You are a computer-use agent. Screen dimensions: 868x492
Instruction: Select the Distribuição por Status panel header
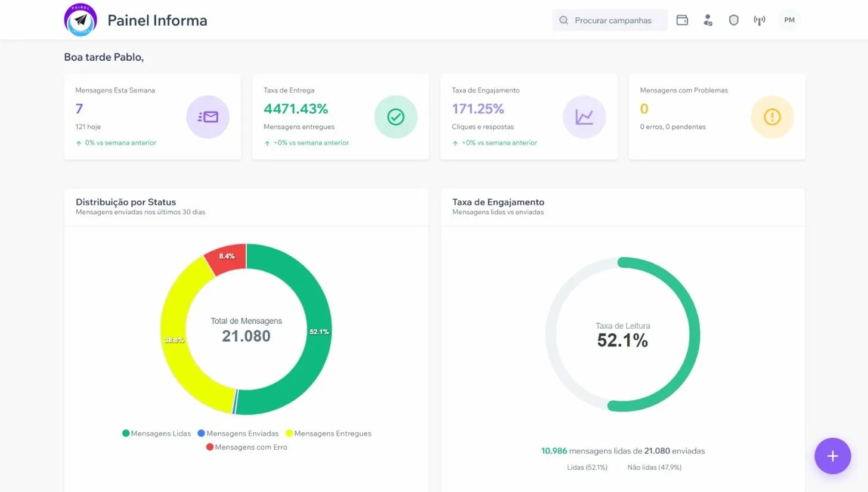(125, 202)
